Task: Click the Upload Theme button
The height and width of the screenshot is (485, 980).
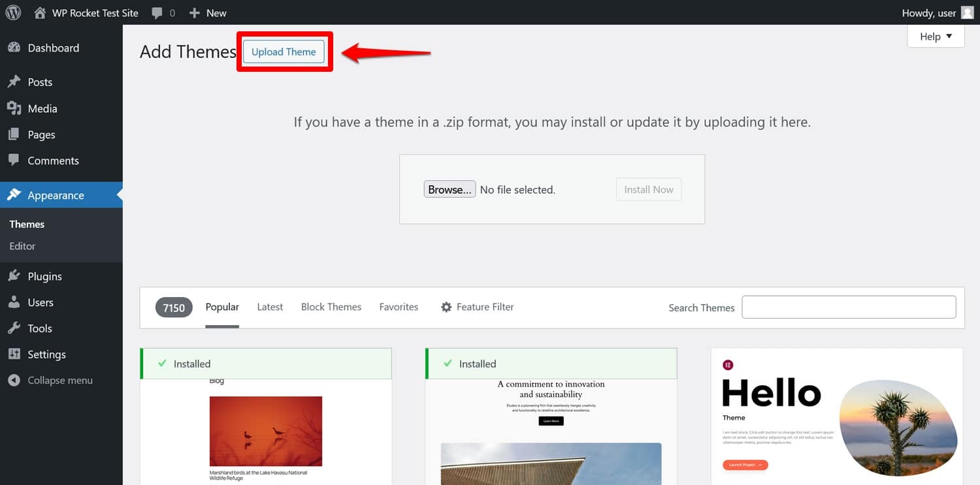Action: pos(284,52)
